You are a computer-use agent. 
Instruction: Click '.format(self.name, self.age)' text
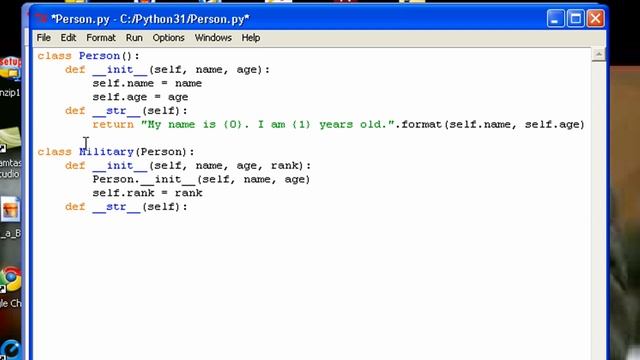(x=490, y=124)
